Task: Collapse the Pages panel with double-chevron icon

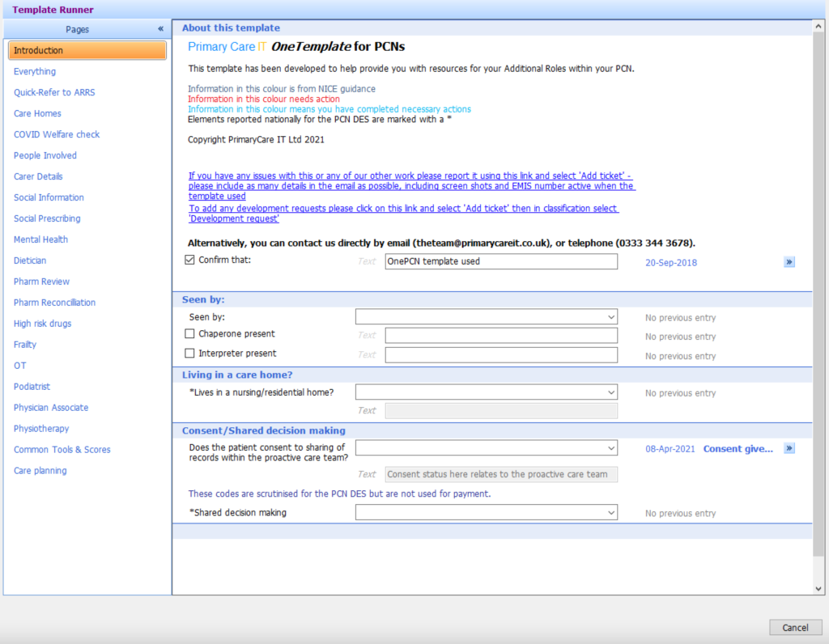Action: click(160, 29)
